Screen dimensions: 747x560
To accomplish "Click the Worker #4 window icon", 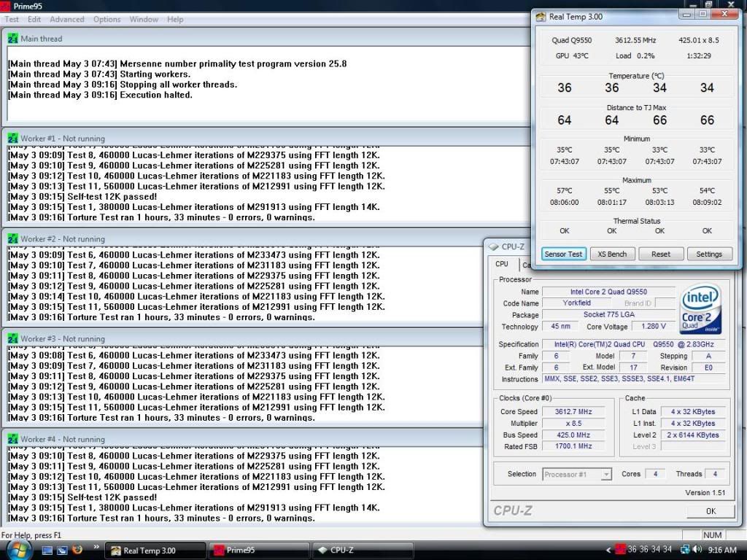I will coord(13,439).
